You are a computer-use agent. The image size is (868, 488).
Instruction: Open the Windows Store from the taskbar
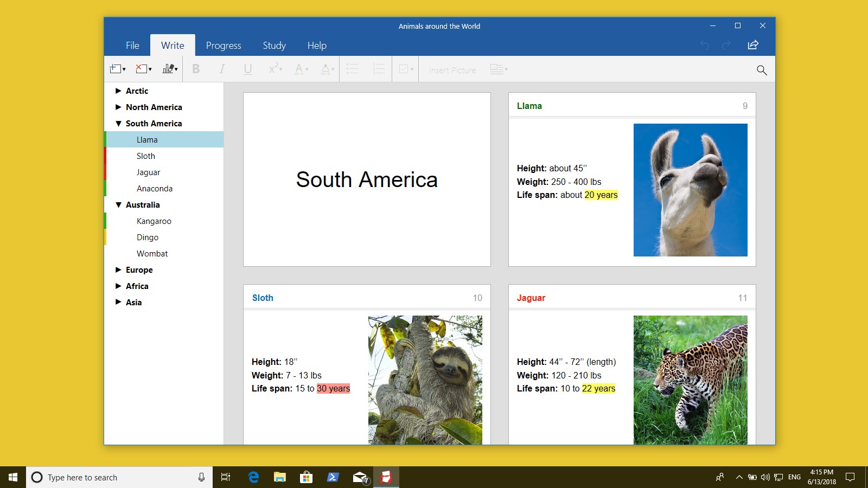[306, 477]
